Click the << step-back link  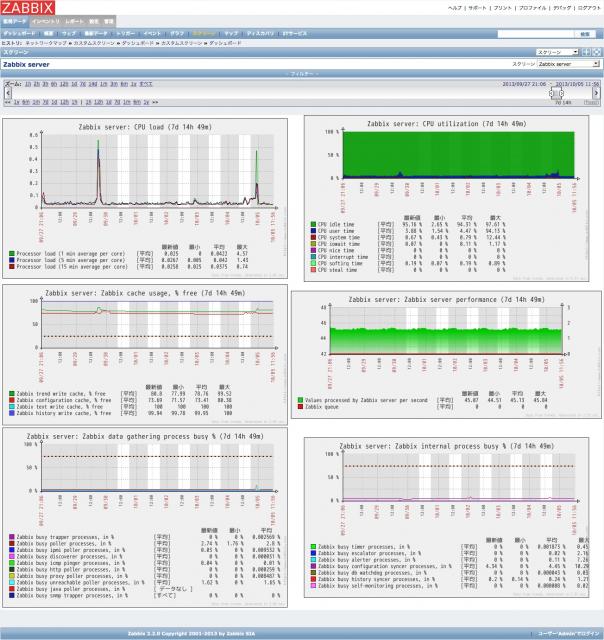(7, 102)
